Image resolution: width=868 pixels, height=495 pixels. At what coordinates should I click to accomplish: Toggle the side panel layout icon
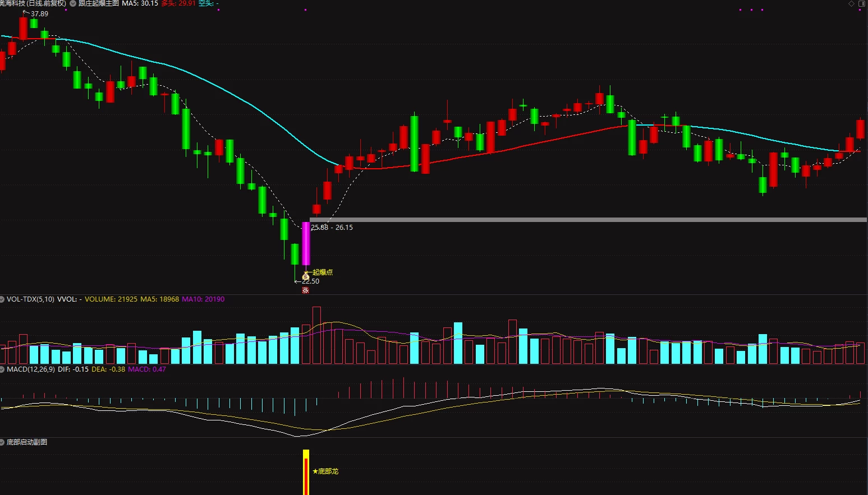862,4
